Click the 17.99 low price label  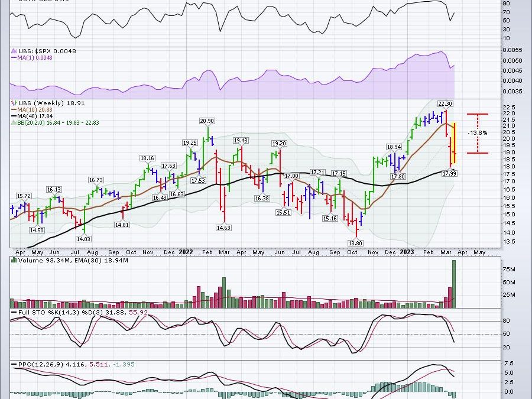450,173
